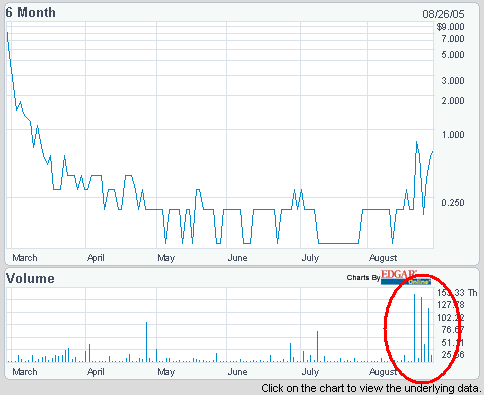Image resolution: width=484 pixels, height=395 pixels.
Task: Click 'August' on the price chart axis
Action: tap(383, 258)
